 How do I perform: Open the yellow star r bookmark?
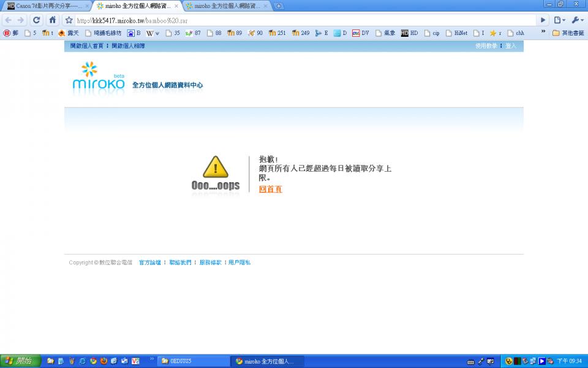(x=496, y=33)
